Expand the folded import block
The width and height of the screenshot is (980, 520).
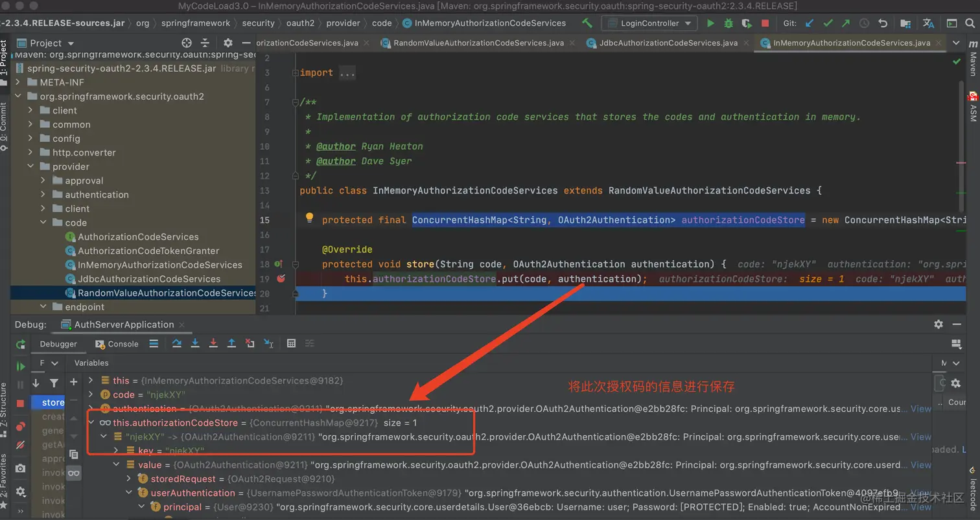[295, 73]
